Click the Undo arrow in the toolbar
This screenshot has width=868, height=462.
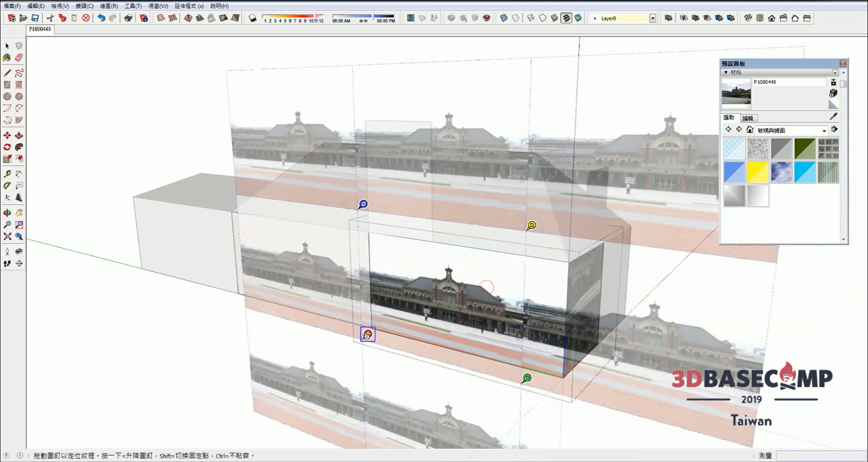(x=101, y=18)
